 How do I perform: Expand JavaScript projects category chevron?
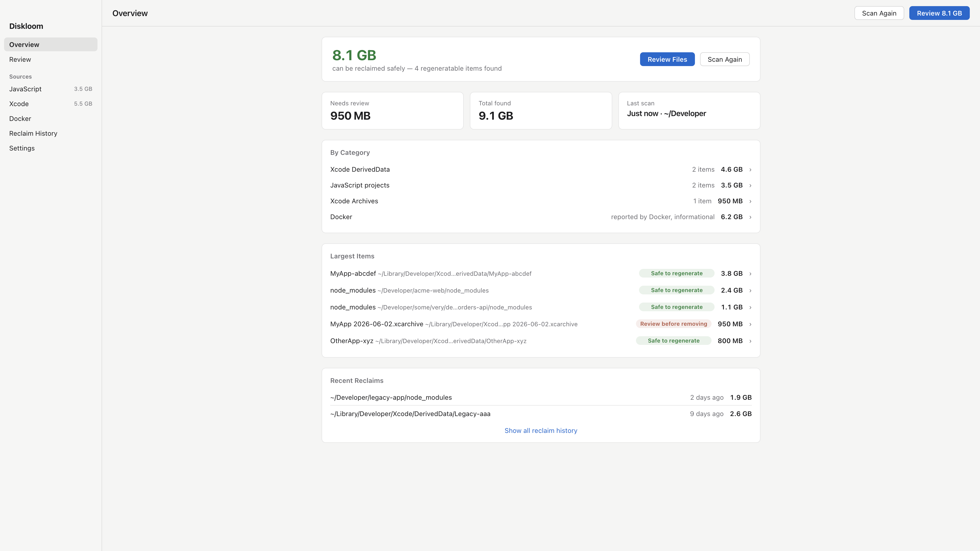pos(750,185)
